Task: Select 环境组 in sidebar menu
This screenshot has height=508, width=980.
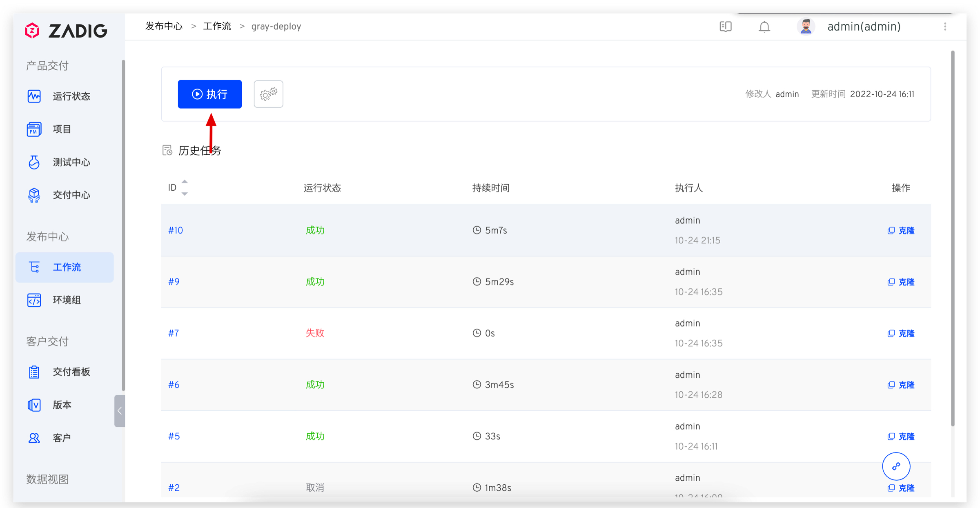Action: [x=67, y=300]
